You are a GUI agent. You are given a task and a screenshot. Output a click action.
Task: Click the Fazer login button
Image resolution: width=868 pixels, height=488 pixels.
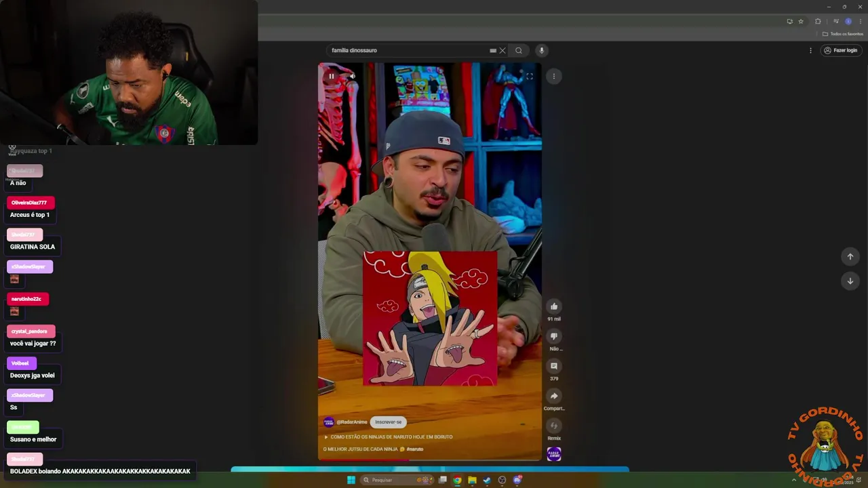click(x=840, y=50)
